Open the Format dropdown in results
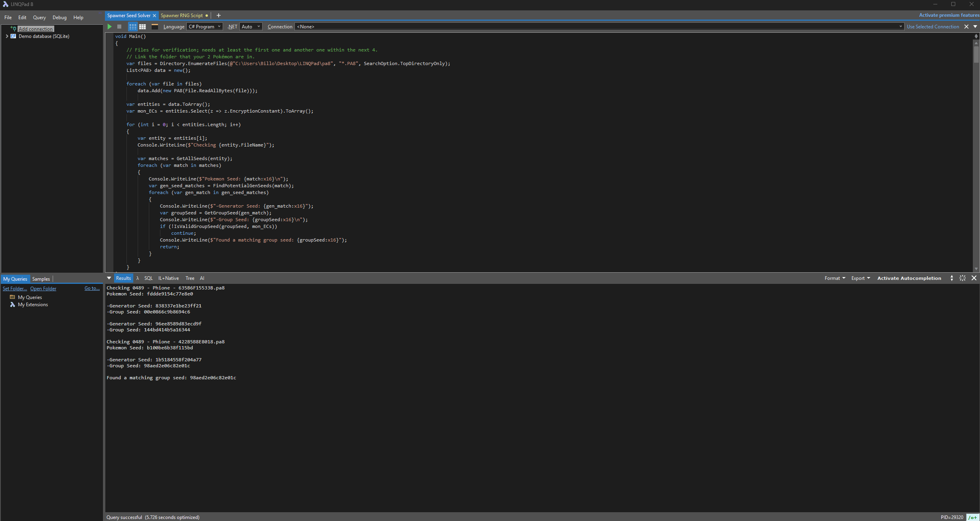Screen dimensions: 980x521 [835, 278]
